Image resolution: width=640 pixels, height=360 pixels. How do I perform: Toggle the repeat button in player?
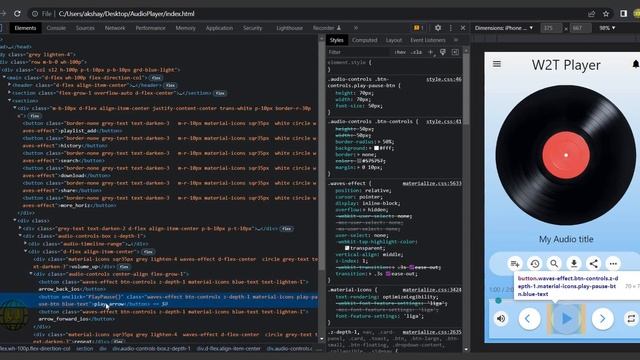pos(631,318)
